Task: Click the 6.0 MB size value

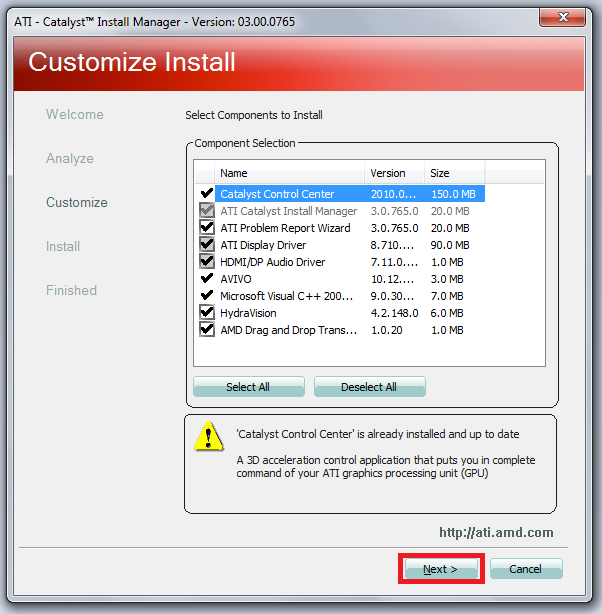Action: coord(447,313)
